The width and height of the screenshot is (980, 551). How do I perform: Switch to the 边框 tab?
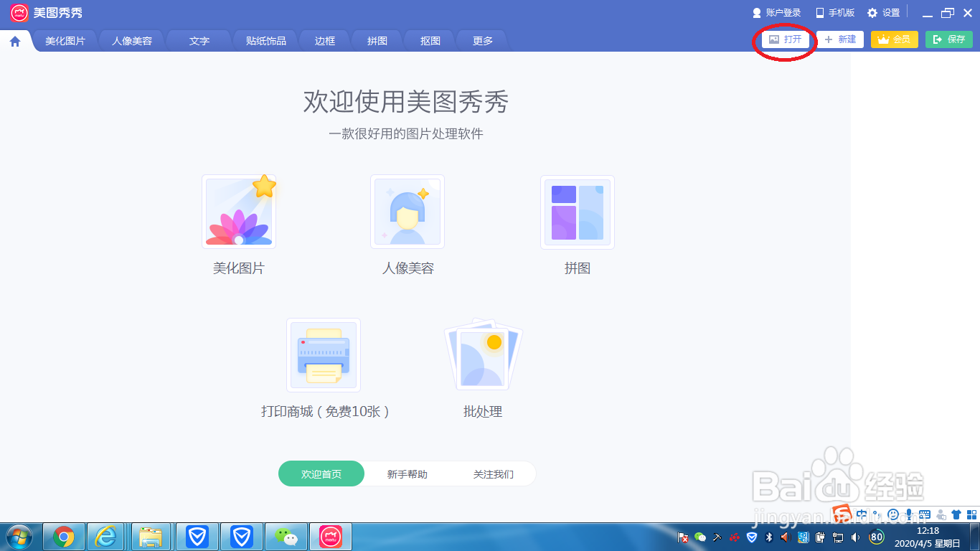[x=325, y=41]
